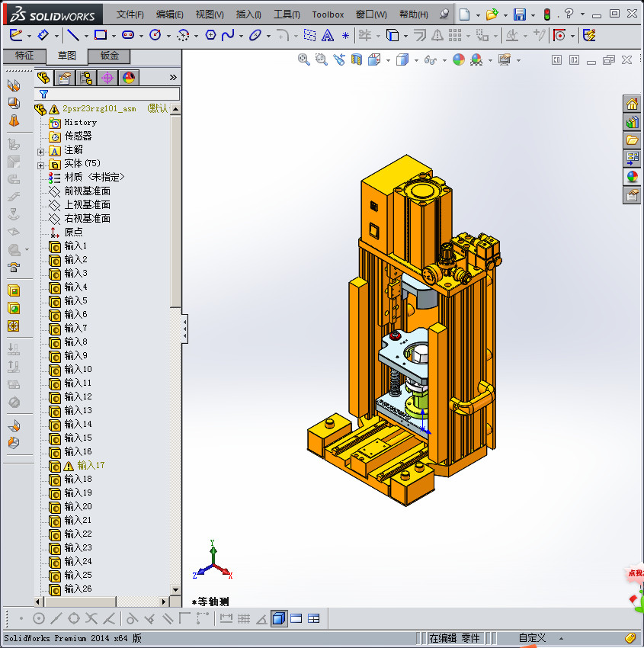Open the DisplayManager tab icon
Viewport: 644px width, 648px height.
coord(129,78)
